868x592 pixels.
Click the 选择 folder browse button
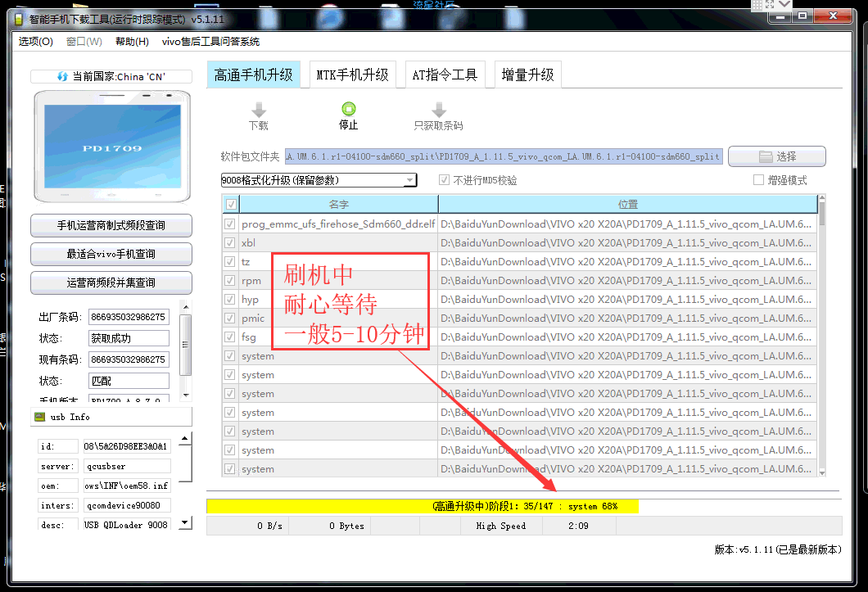pyautogui.click(x=777, y=156)
